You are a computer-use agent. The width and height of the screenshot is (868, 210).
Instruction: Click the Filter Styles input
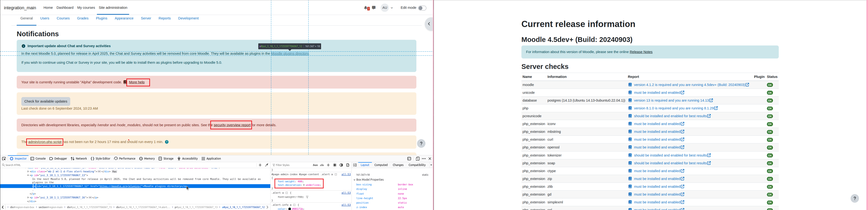[291, 165]
